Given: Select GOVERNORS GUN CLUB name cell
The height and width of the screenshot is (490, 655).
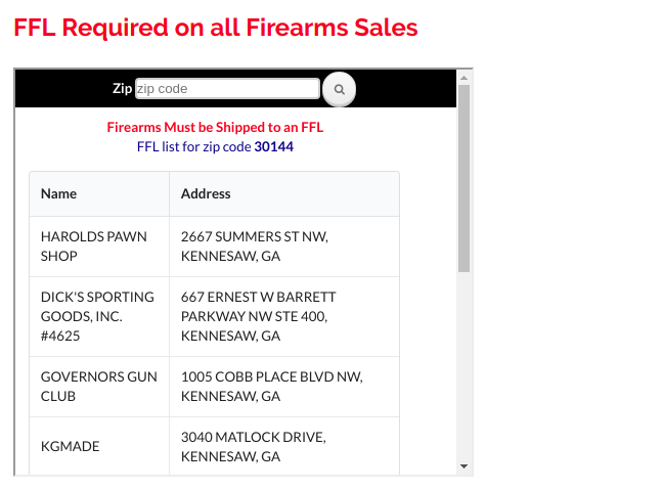Looking at the screenshot, I should [98, 386].
